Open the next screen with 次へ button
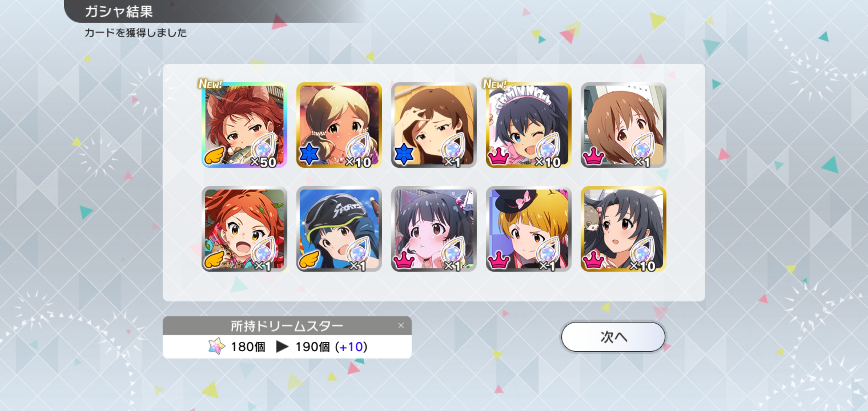The width and height of the screenshot is (868, 411). click(613, 337)
